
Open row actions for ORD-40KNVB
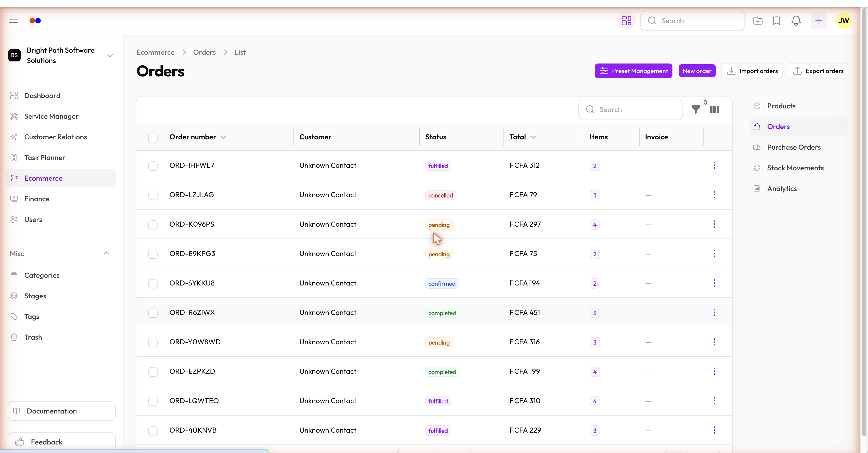click(714, 430)
